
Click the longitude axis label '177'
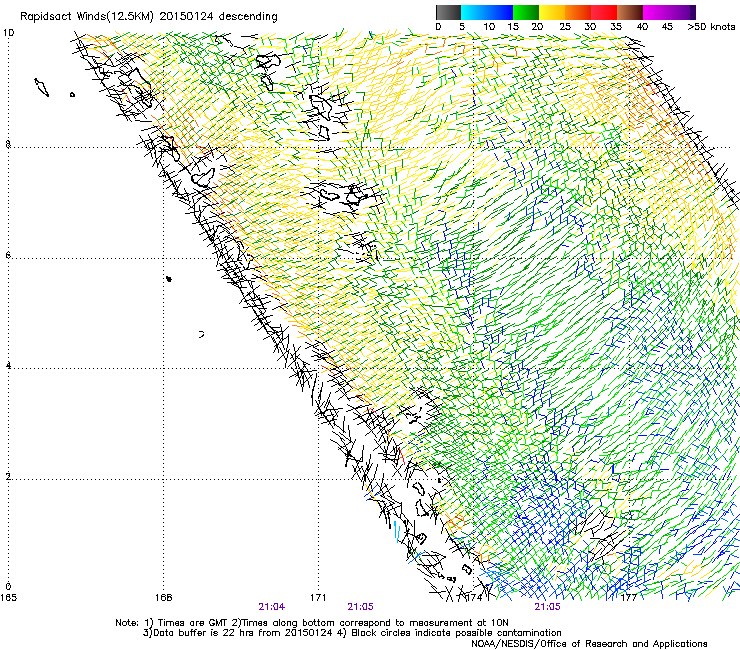(629, 598)
